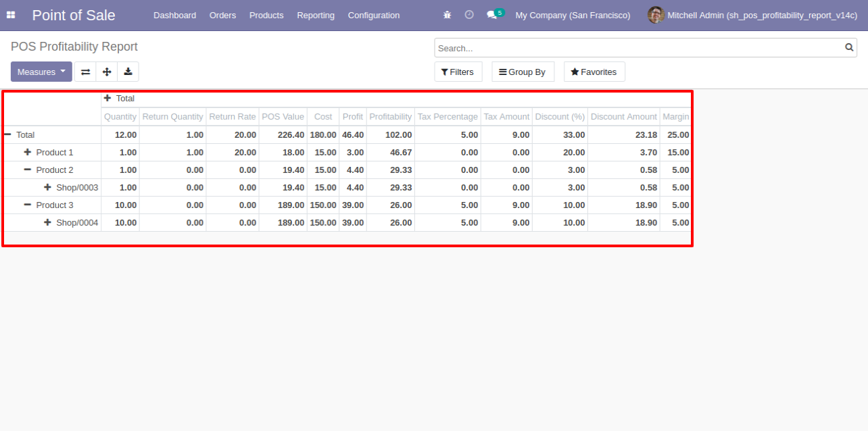
Task: Sort by the Profitability column header
Action: click(x=390, y=117)
